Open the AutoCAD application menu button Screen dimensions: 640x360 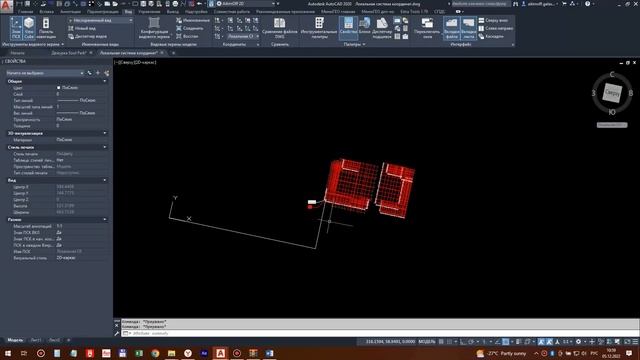[6, 6]
